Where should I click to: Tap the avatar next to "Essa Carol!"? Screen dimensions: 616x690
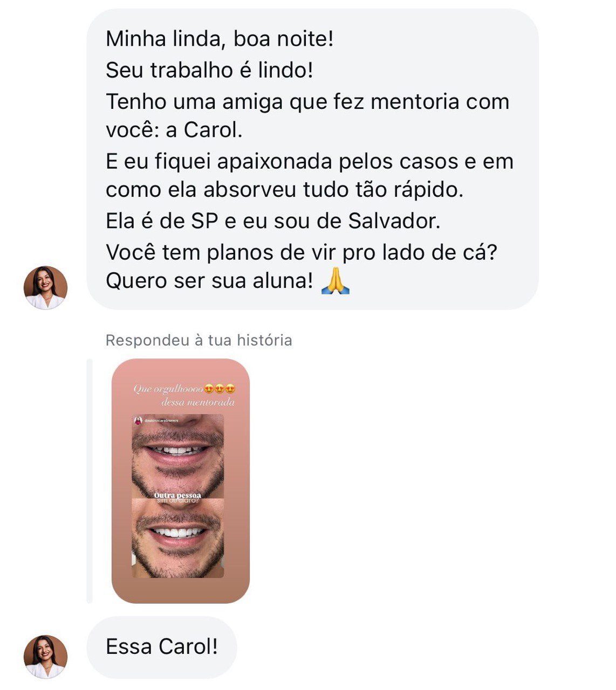[46, 657]
